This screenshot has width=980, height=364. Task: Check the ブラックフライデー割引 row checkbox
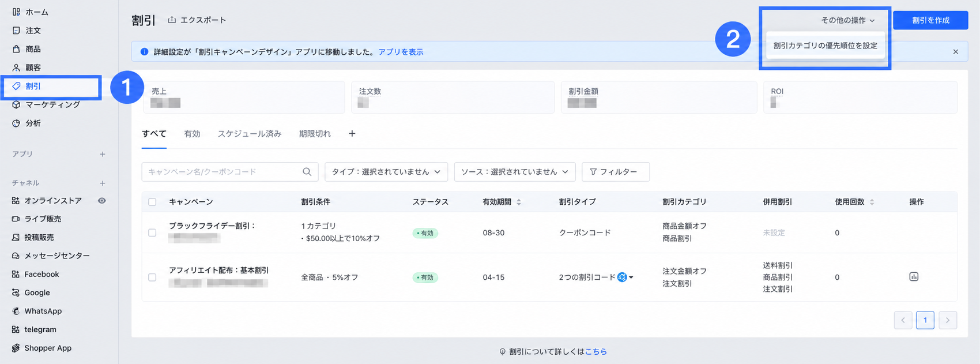pos(152,232)
